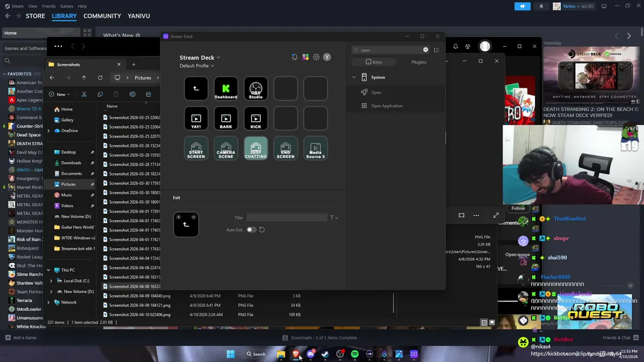The image size is (644, 362).
Task: Clear the 'open' search text
Action: (x=426, y=50)
